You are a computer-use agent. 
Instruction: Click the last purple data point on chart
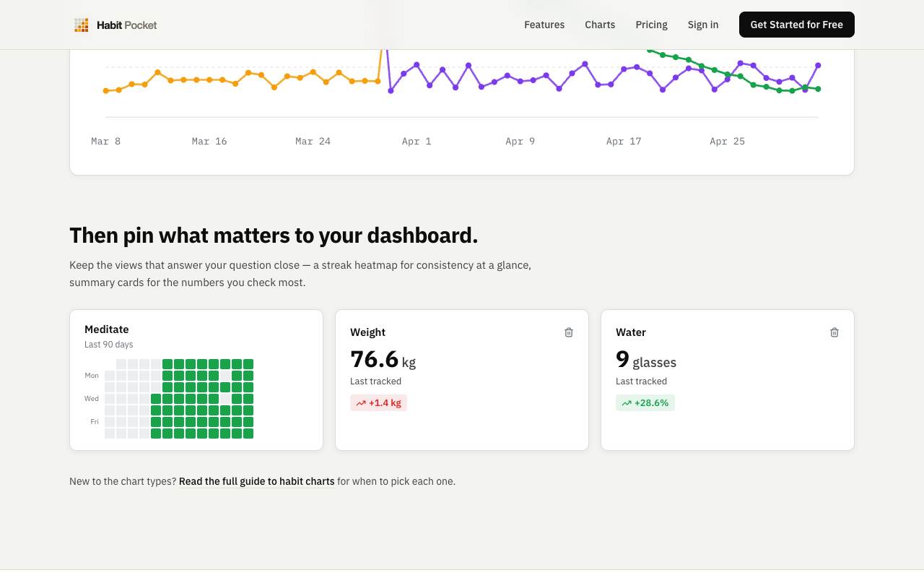pyautogui.click(x=818, y=65)
